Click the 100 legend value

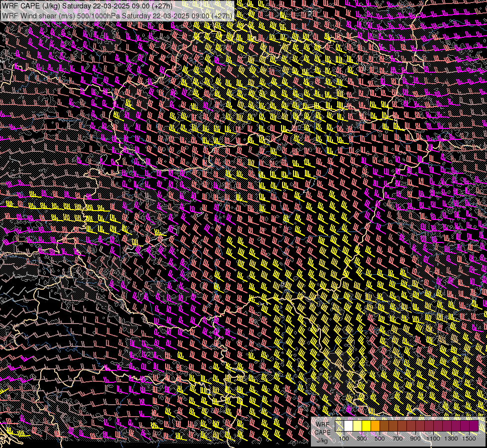pos(344,439)
